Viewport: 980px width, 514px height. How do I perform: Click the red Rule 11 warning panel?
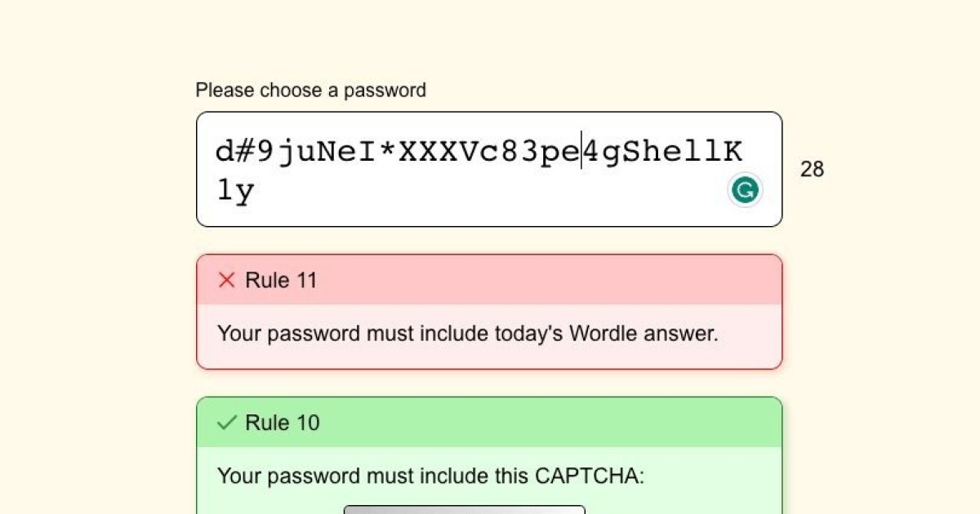point(488,312)
